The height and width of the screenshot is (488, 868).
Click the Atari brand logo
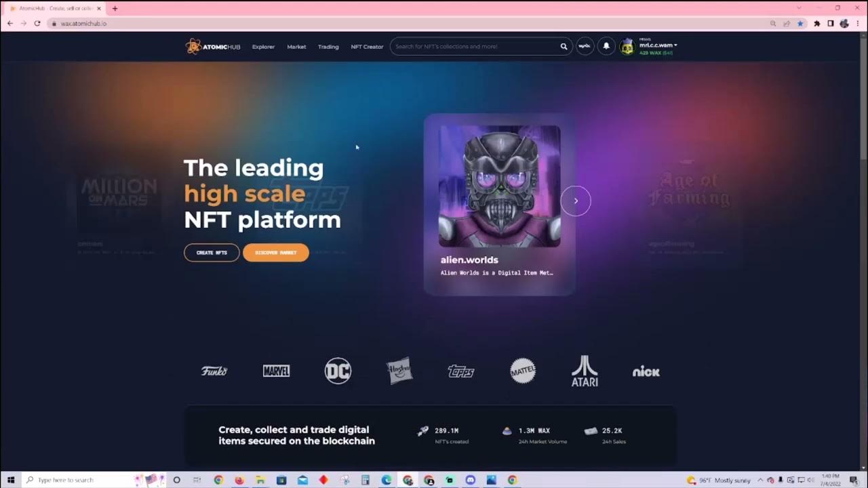pyautogui.click(x=585, y=371)
